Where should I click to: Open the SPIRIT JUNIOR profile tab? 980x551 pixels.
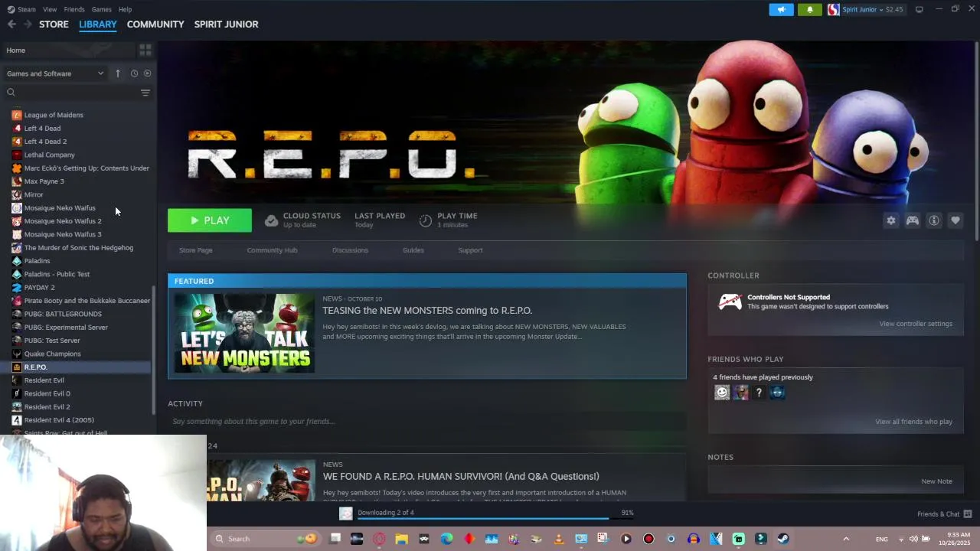tap(226, 24)
